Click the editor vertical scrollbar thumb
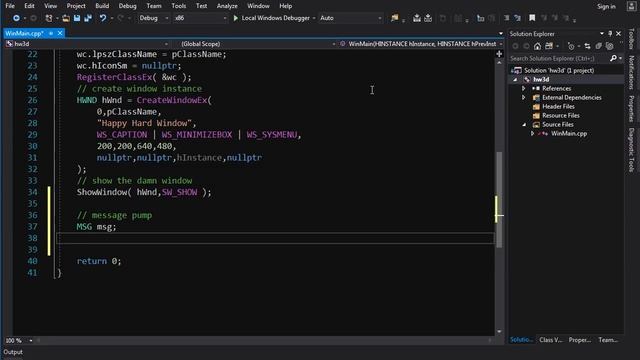This screenshot has height=360, width=640. (x=499, y=200)
